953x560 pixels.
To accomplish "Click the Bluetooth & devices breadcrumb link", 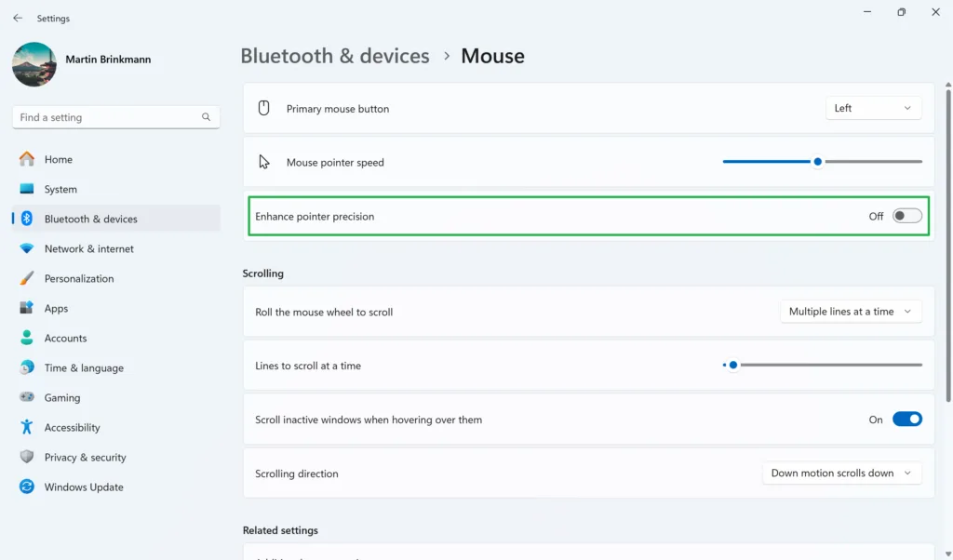I will pos(335,56).
